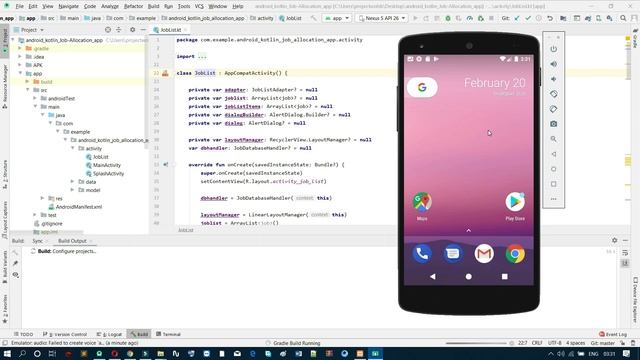Open app drawer with the up chevron

click(469, 231)
